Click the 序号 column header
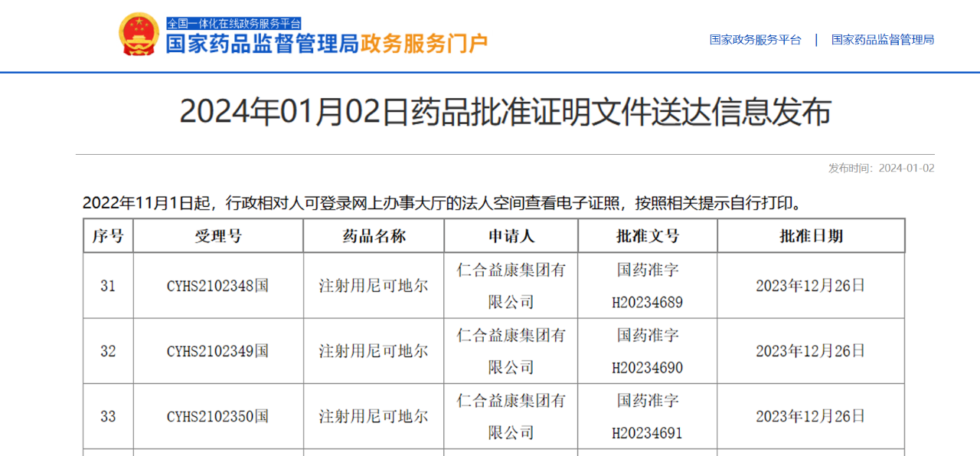This screenshot has width=980, height=456. (x=108, y=236)
